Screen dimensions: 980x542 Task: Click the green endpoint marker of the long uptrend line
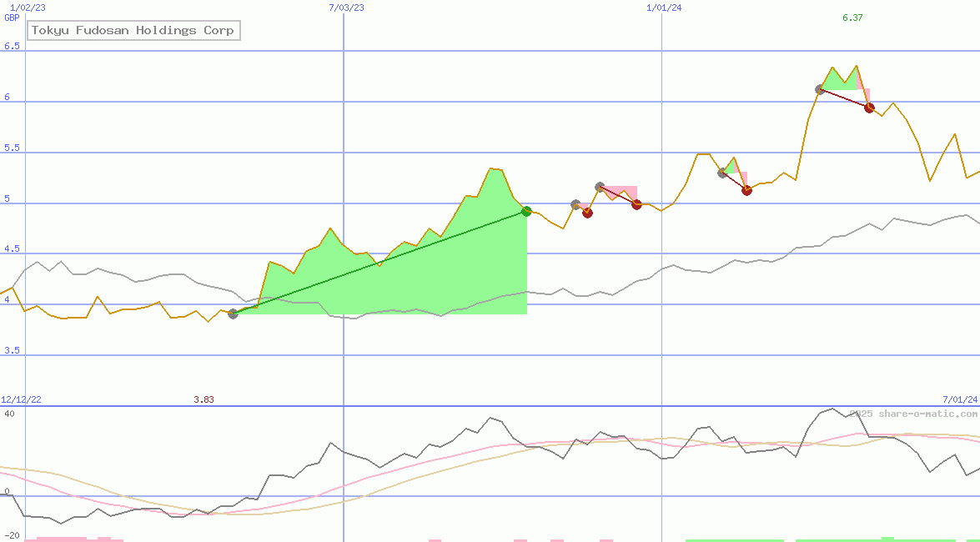coord(526,210)
